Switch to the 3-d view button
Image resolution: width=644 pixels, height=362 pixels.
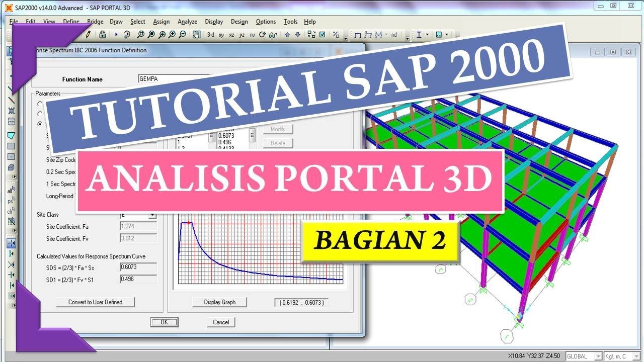211,35
